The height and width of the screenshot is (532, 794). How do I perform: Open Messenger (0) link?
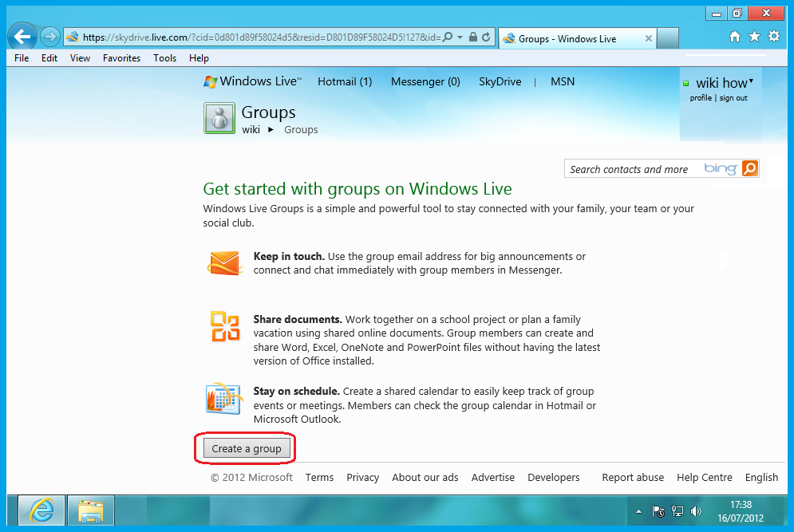[425, 81]
